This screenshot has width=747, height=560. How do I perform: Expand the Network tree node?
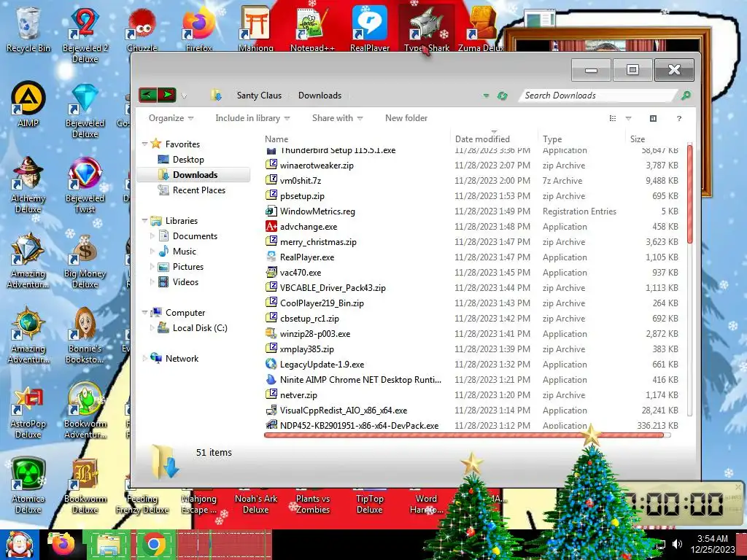(x=145, y=358)
